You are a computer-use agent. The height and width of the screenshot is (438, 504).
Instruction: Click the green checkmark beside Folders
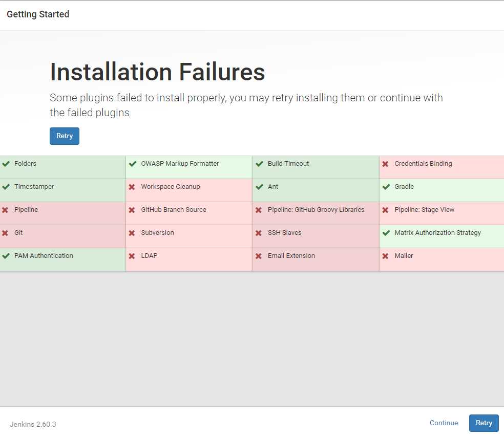tap(6, 164)
